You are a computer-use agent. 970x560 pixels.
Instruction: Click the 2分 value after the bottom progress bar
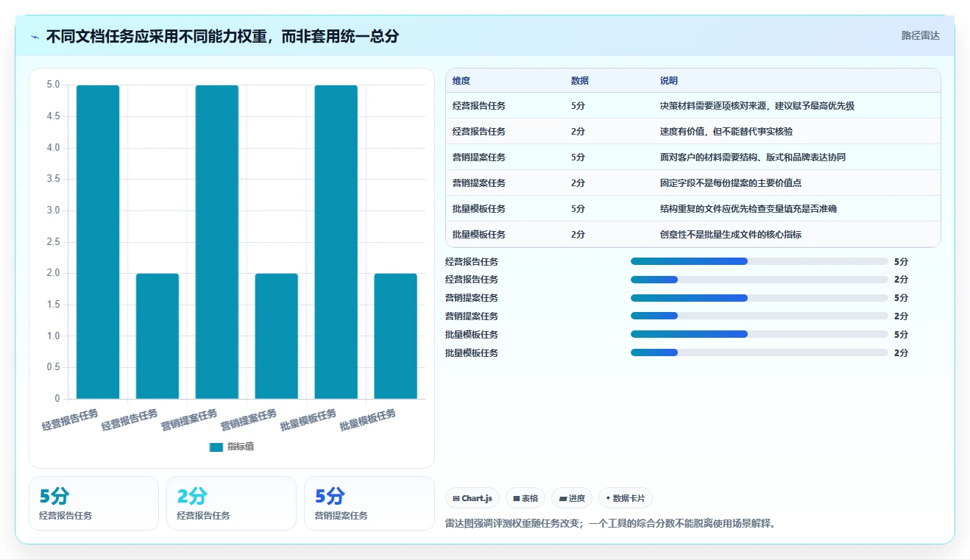[901, 353]
